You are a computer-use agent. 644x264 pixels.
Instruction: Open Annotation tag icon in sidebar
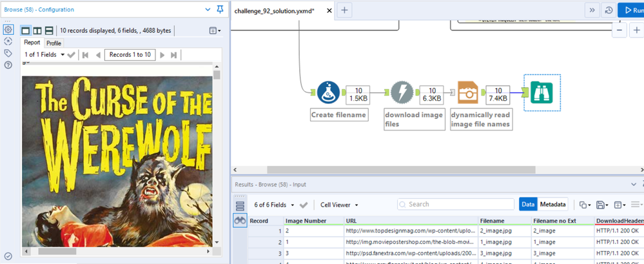pos(8,53)
